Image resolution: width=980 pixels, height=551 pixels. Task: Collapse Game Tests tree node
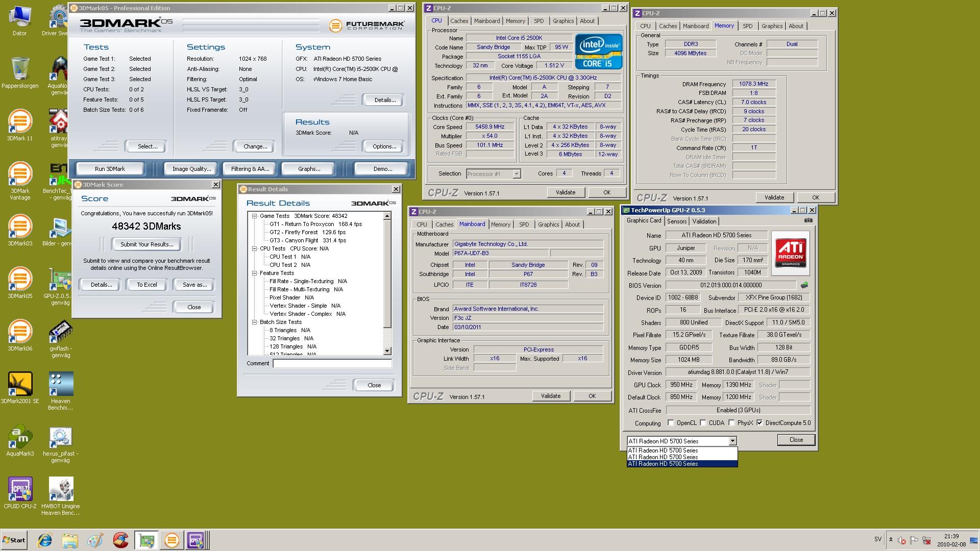coord(254,216)
